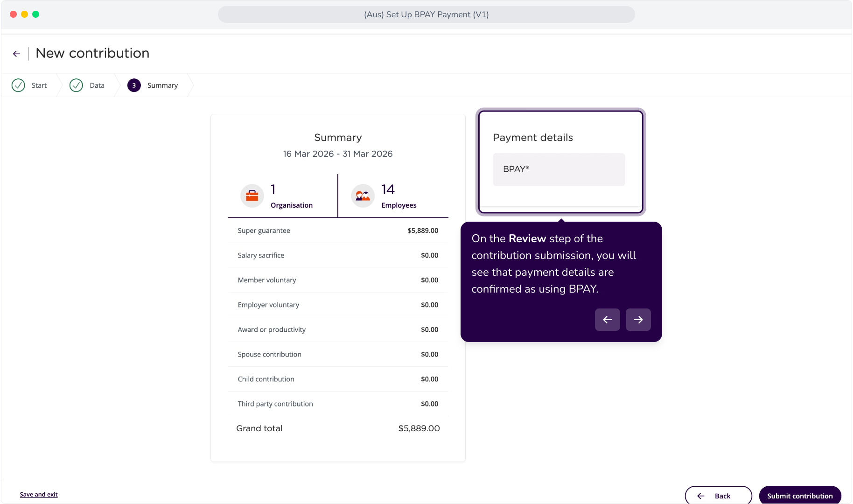Click the Payment details heading
The height and width of the screenshot is (504, 853).
click(533, 138)
